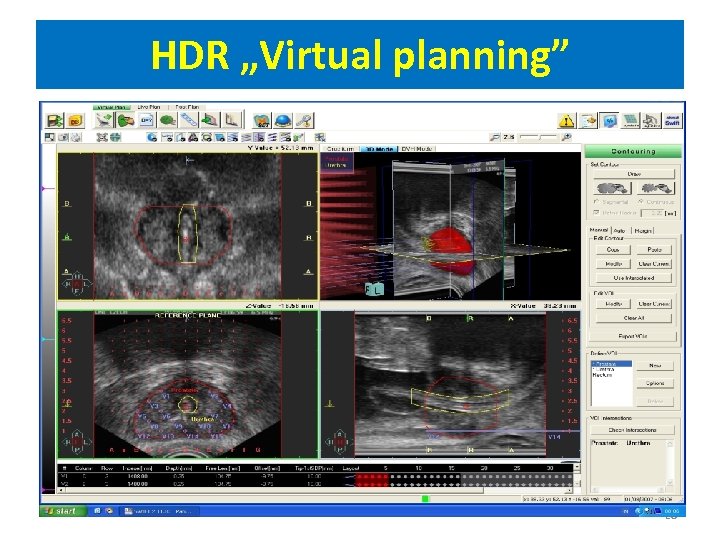Click the right freehand contour pen icon
The image size is (720, 540).
(x=656, y=188)
